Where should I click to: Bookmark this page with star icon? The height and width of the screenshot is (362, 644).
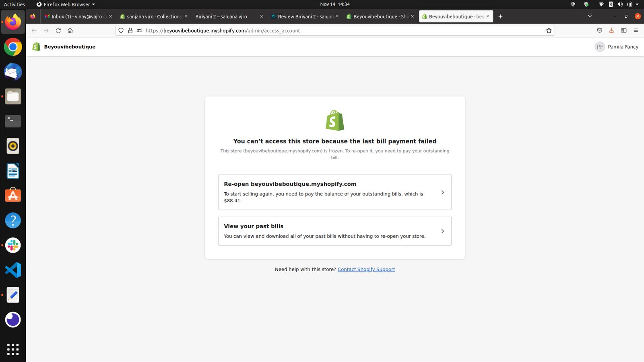549,31
